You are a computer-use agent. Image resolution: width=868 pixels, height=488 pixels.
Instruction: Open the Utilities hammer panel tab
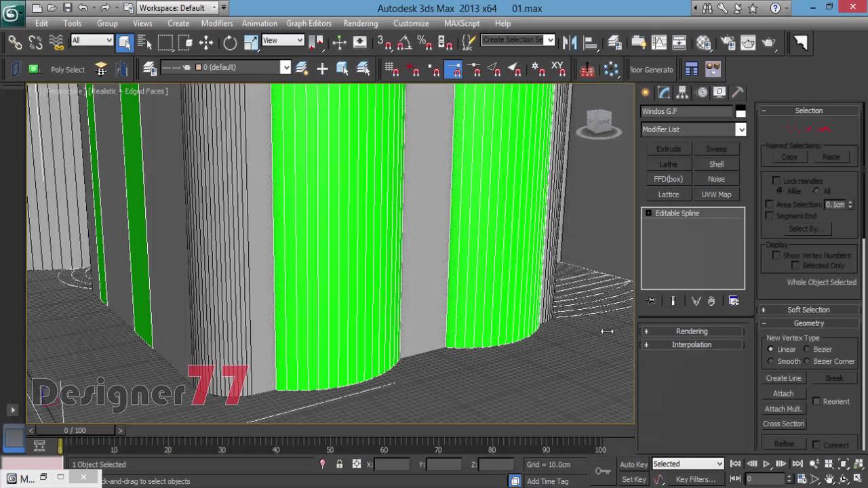[737, 92]
